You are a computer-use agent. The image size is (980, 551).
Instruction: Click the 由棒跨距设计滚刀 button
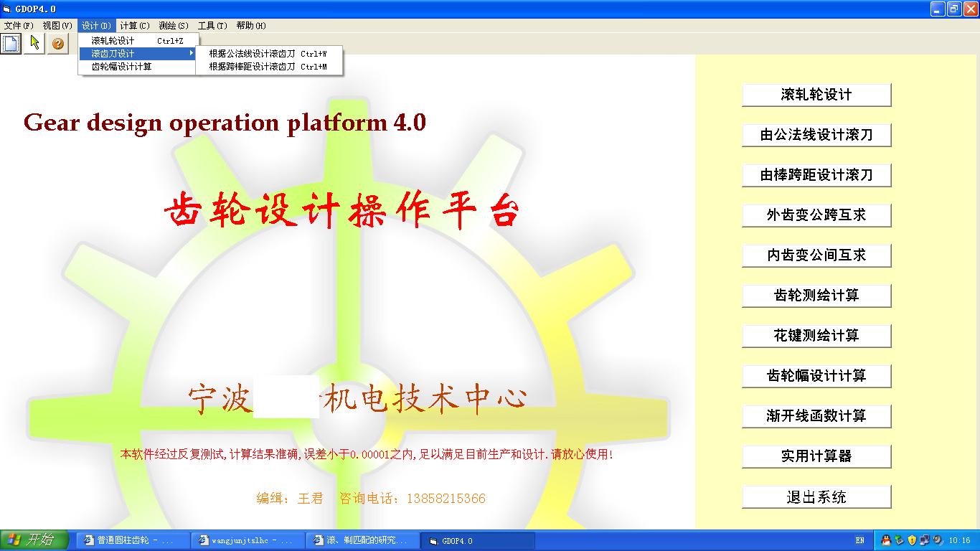coord(816,175)
